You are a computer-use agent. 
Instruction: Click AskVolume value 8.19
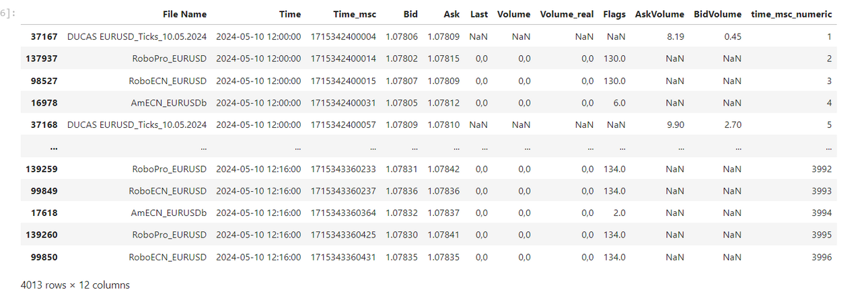point(676,37)
